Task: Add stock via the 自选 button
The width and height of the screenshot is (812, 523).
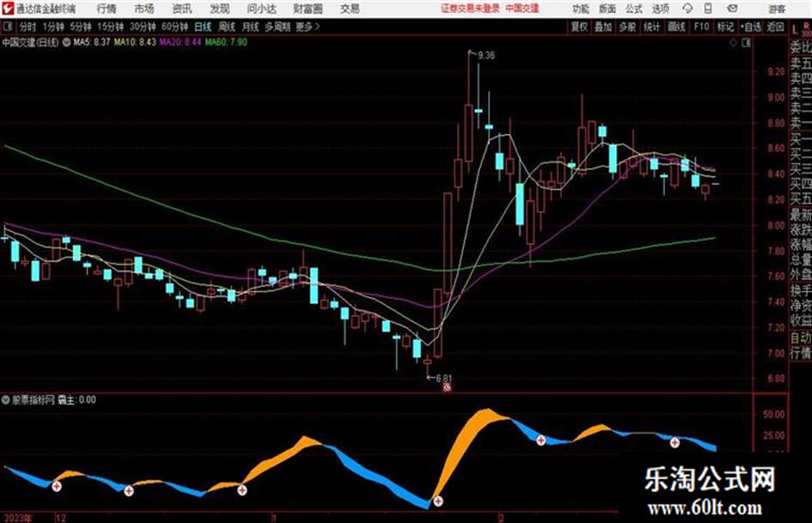Action: tap(751, 27)
